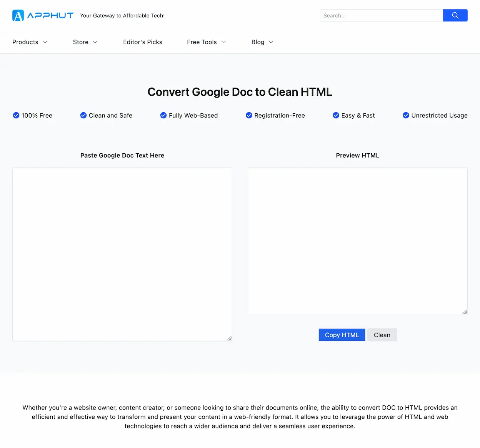Open the Free Tools dropdown

206,42
